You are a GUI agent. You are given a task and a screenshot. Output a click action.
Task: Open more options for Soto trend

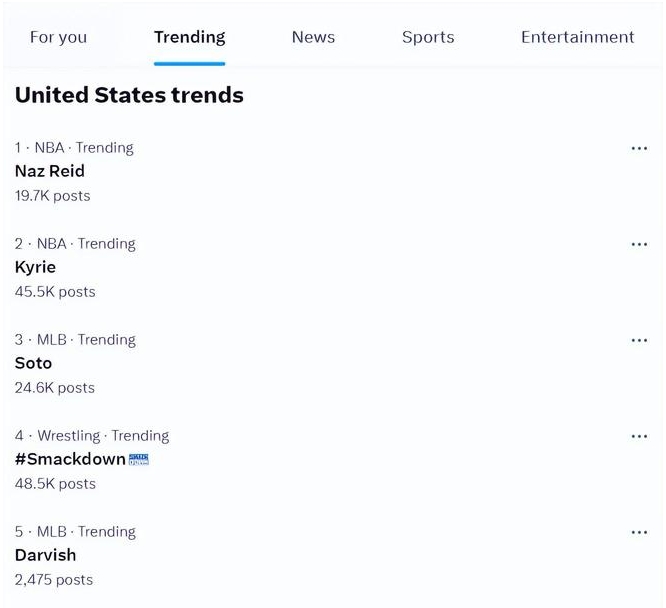coord(639,340)
